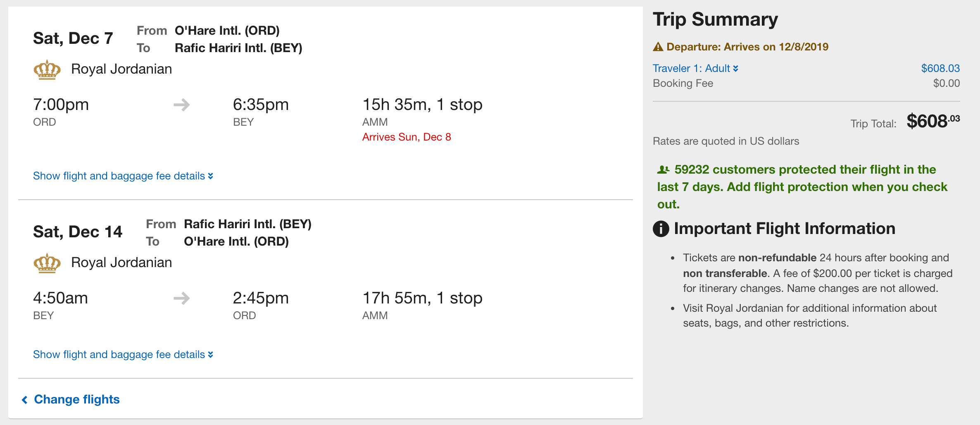Expand Traveler 1: Adult fare breakdown

click(695, 68)
